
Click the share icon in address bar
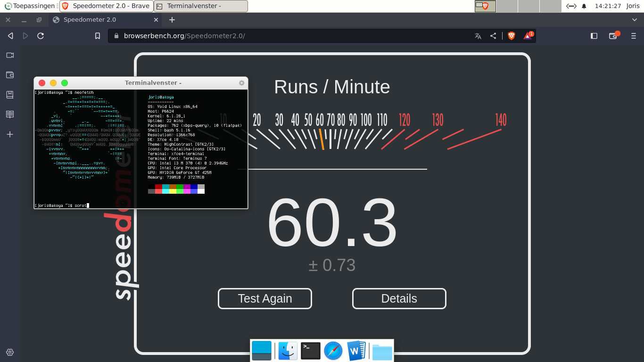point(493,36)
